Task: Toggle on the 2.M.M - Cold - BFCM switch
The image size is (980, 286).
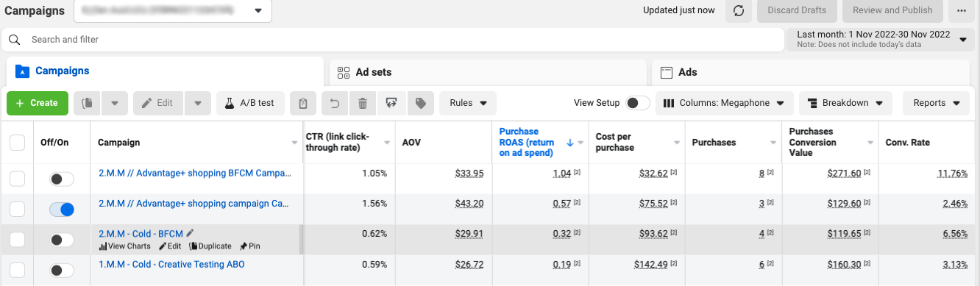Action: coord(62,240)
